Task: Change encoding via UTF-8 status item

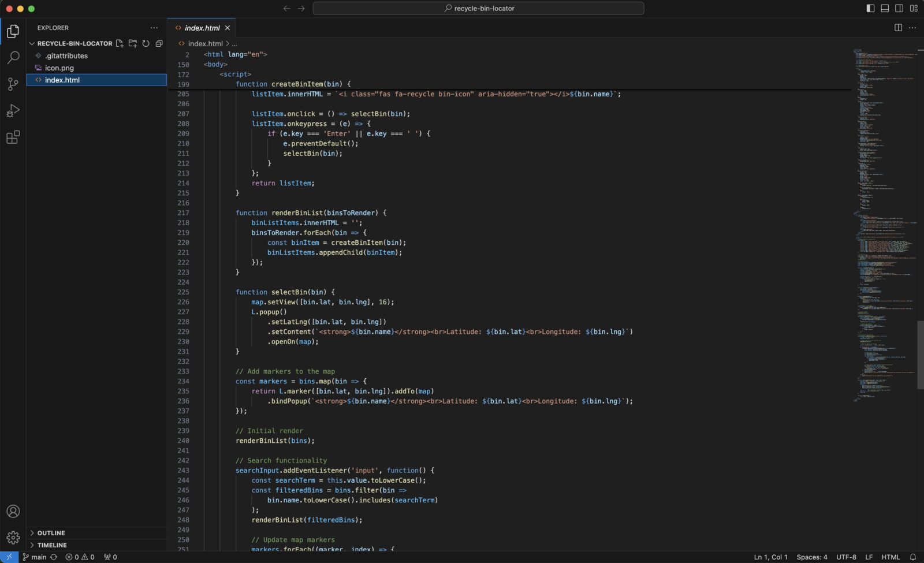Action: tap(846, 557)
